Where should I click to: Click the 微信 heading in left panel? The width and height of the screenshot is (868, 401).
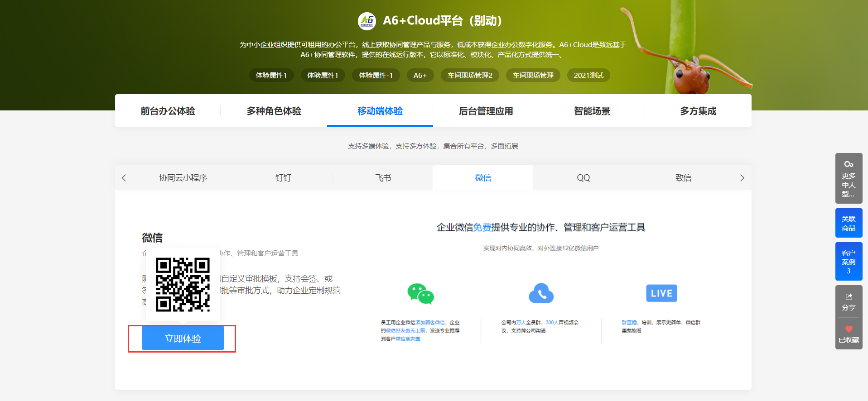(152, 238)
